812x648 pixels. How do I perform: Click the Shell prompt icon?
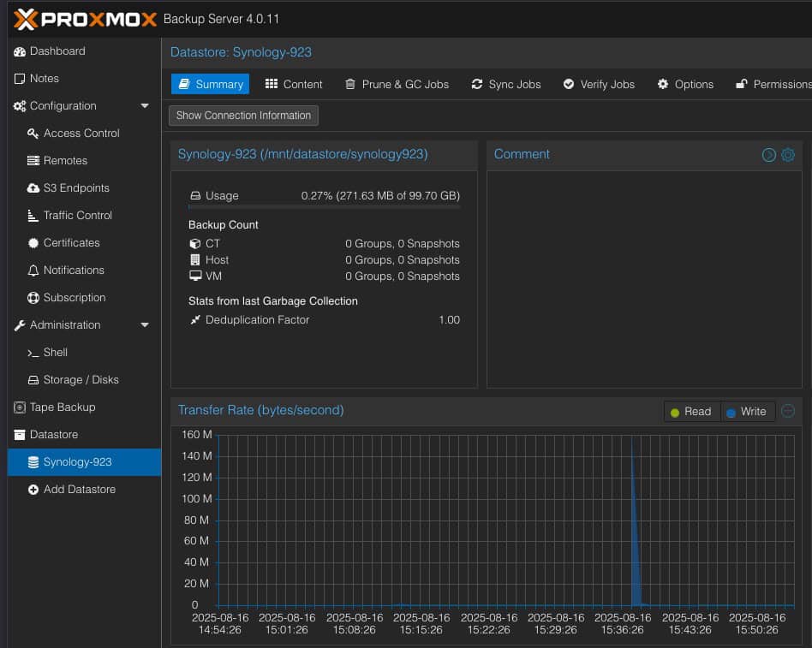click(x=33, y=353)
